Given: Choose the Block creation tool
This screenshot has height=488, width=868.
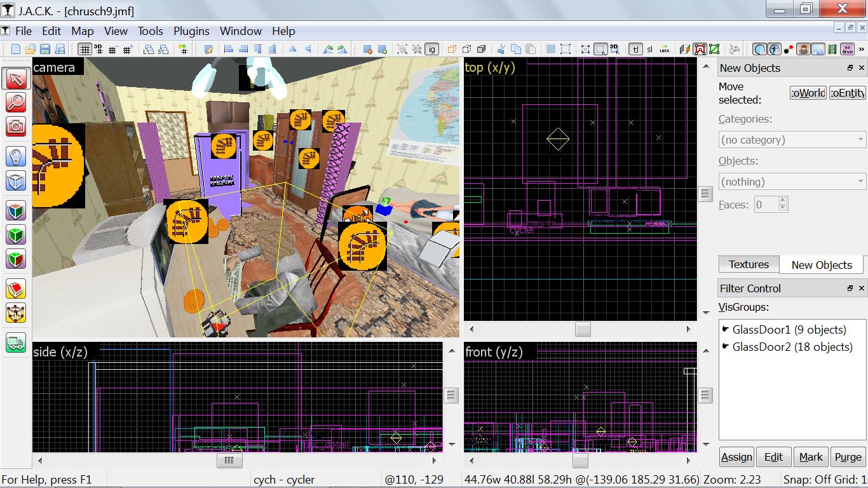Looking at the screenshot, I should click(16, 181).
